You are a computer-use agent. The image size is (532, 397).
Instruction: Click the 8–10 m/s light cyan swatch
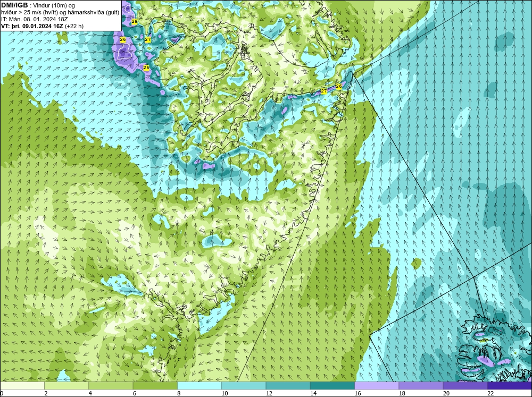click(199, 386)
